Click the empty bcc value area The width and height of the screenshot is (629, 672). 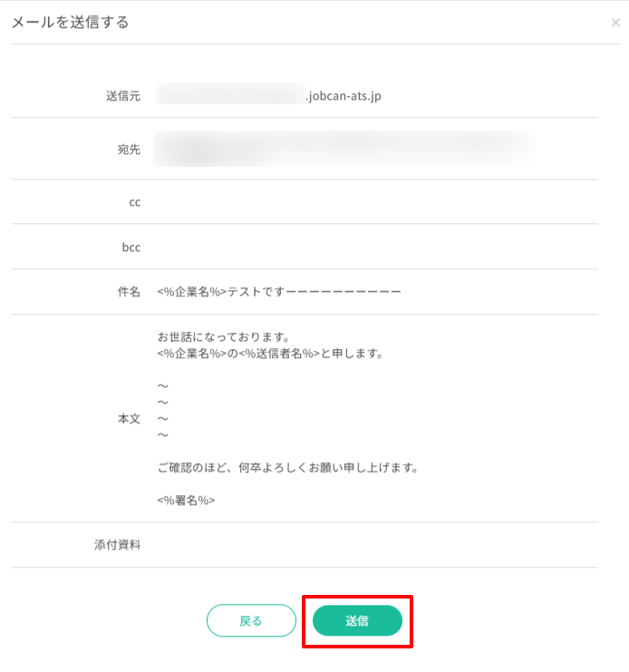[363, 247]
